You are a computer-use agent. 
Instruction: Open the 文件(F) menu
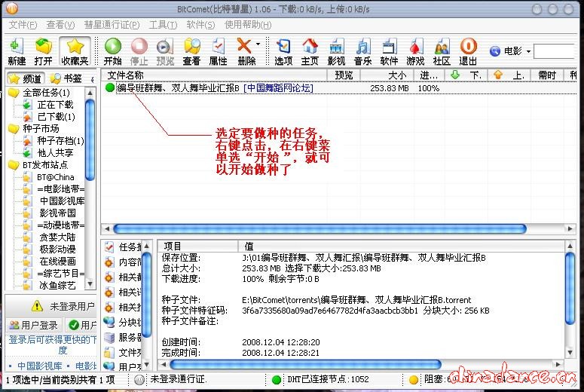(23, 25)
